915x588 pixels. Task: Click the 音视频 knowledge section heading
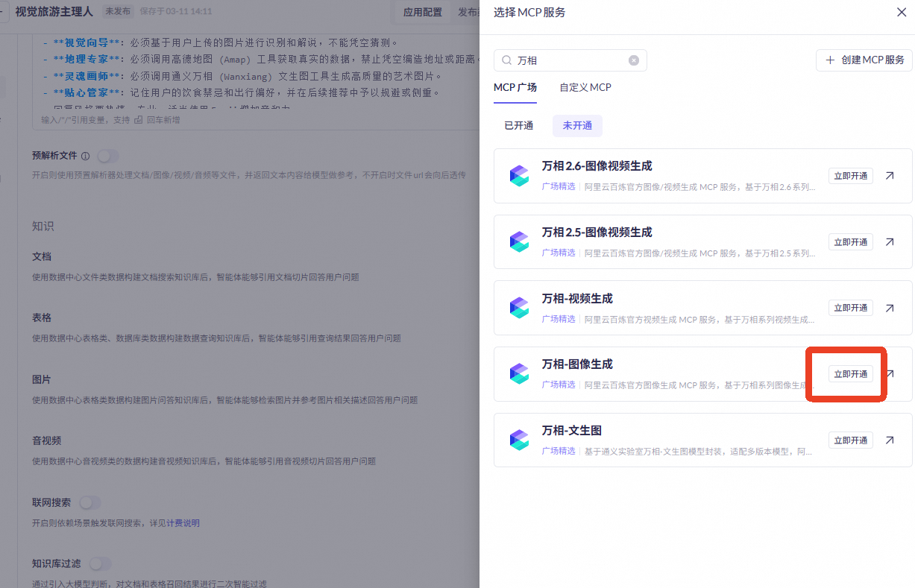coord(47,440)
